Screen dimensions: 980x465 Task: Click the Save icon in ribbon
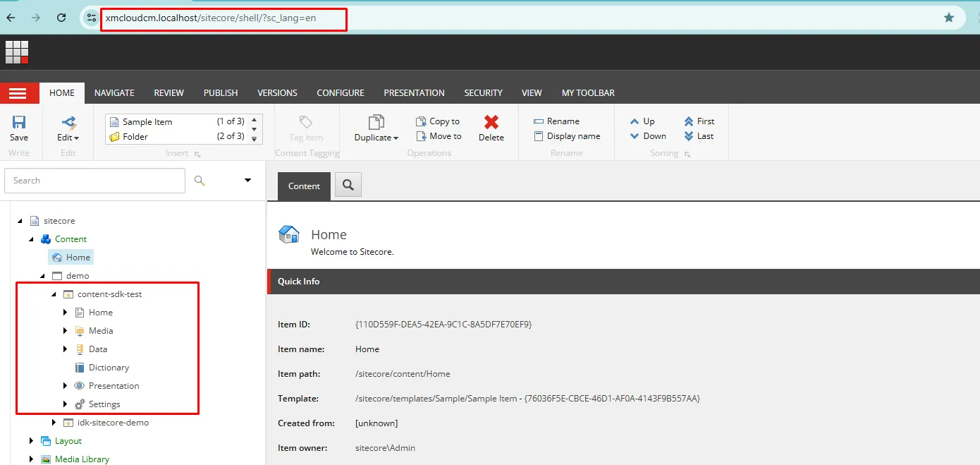[19, 123]
